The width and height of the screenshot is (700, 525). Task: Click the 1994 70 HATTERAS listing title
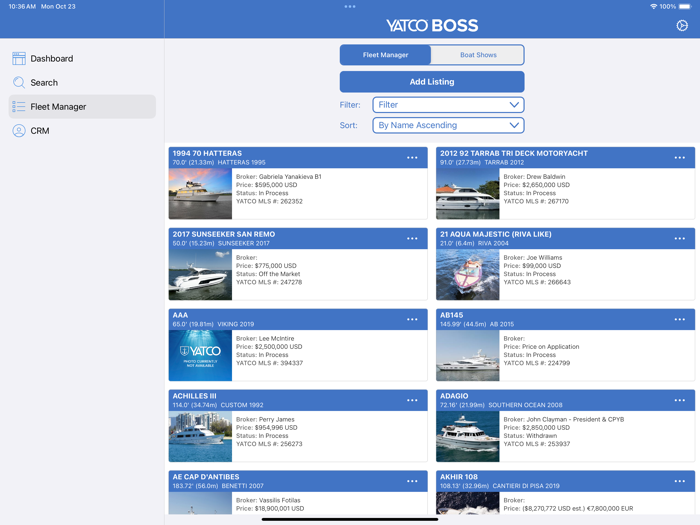pos(207,153)
